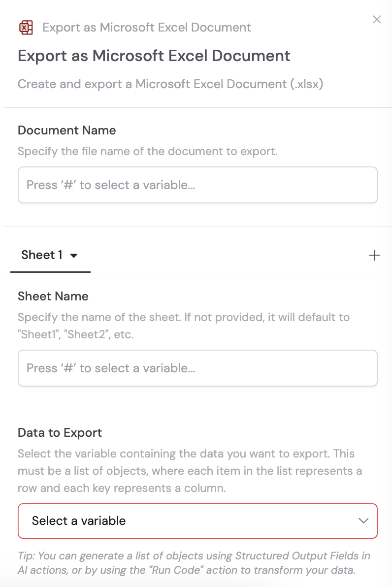Expand the variable picker under Data to Export
Image resolution: width=392 pixels, height=587 pixels.
pyautogui.click(x=197, y=521)
